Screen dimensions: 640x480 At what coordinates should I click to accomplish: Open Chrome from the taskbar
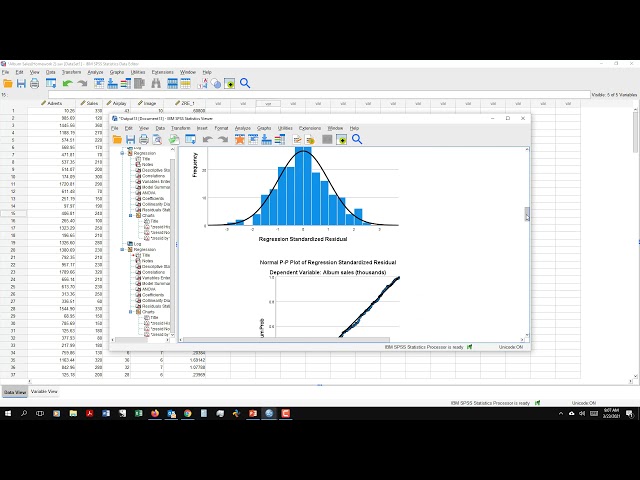point(187,413)
